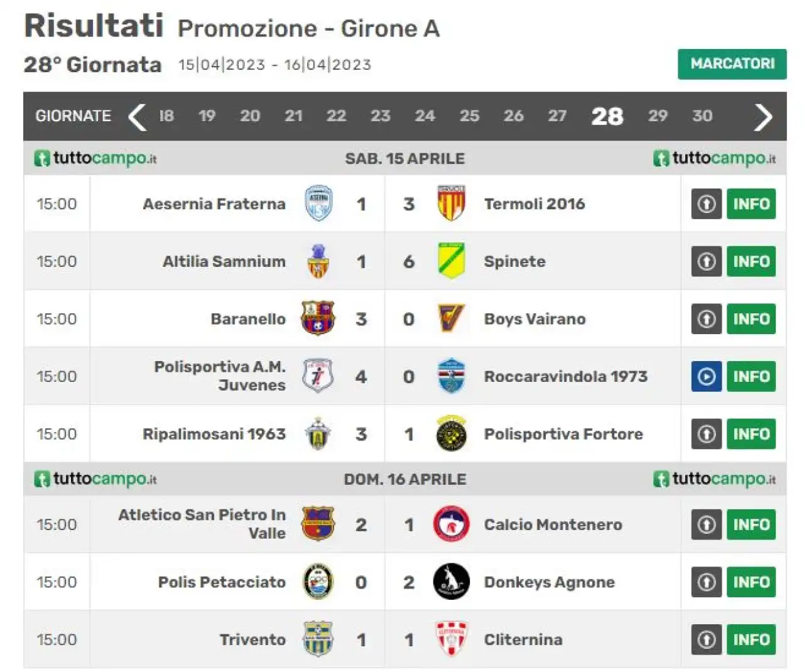Viewport: 804px width, 672px height.
Task: Click the Termoli 2016 team crest
Action: [x=451, y=203]
